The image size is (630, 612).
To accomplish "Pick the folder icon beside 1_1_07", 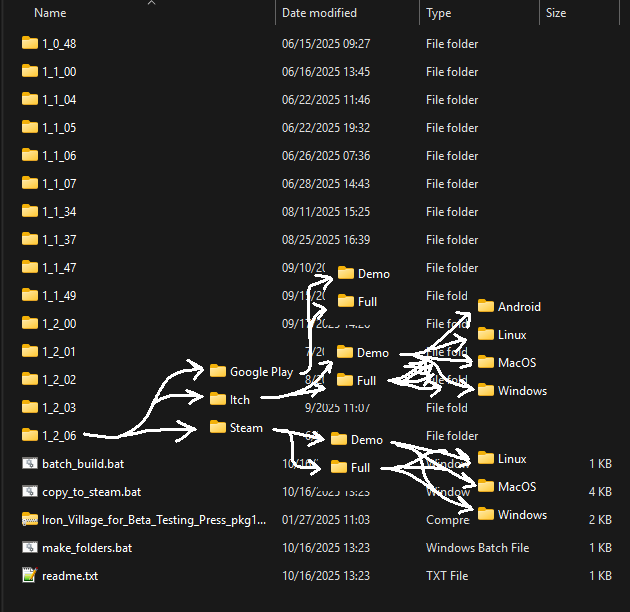I will [30, 183].
